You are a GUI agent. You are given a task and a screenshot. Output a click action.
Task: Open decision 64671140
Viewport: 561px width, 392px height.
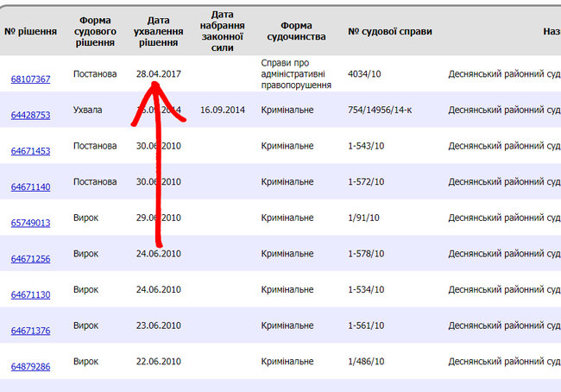(x=30, y=187)
